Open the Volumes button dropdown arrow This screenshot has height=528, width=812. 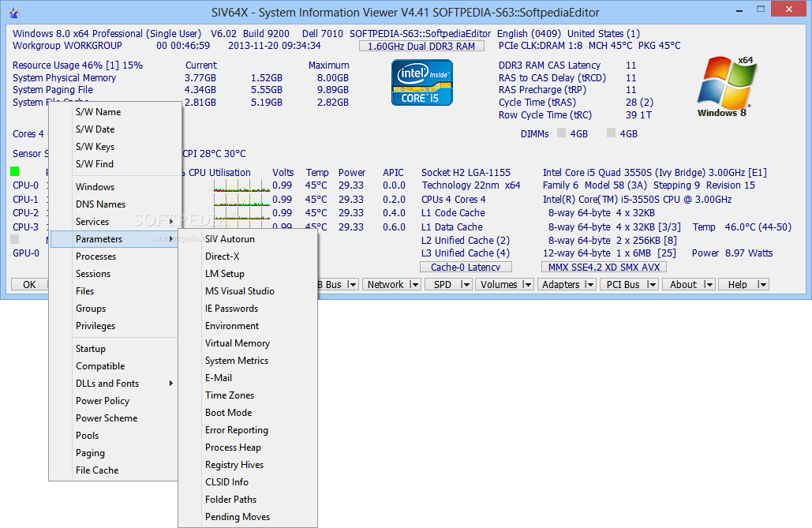pos(526,284)
